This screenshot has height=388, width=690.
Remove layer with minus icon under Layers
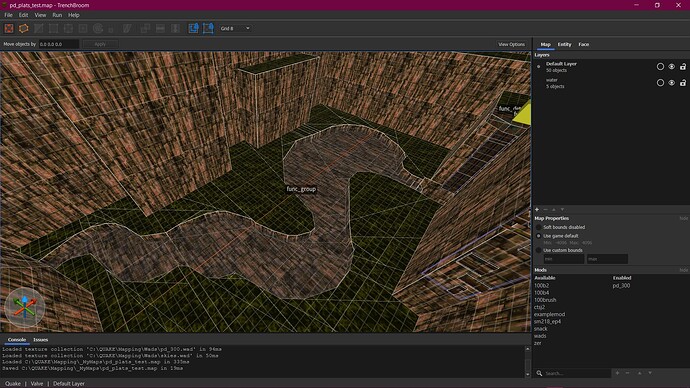pyautogui.click(x=545, y=210)
